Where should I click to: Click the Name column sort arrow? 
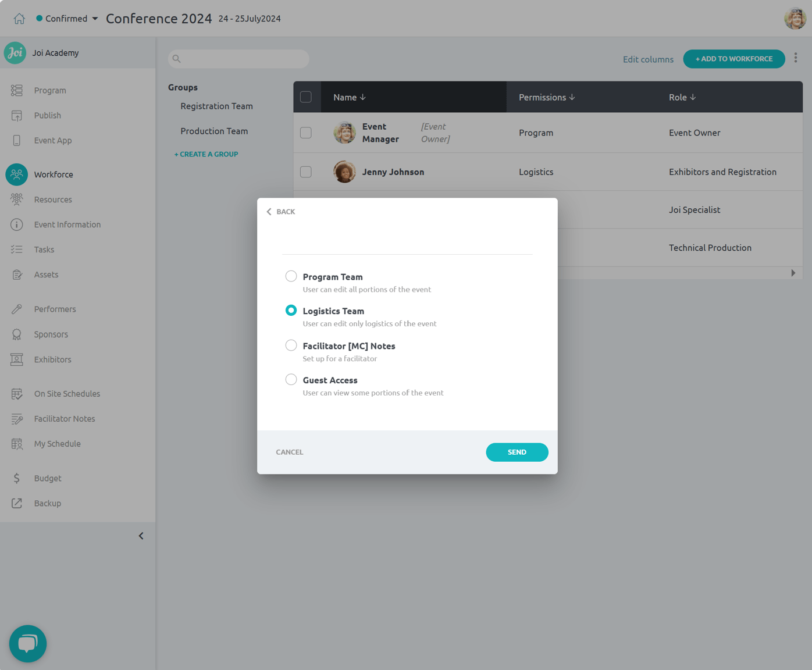coord(364,97)
